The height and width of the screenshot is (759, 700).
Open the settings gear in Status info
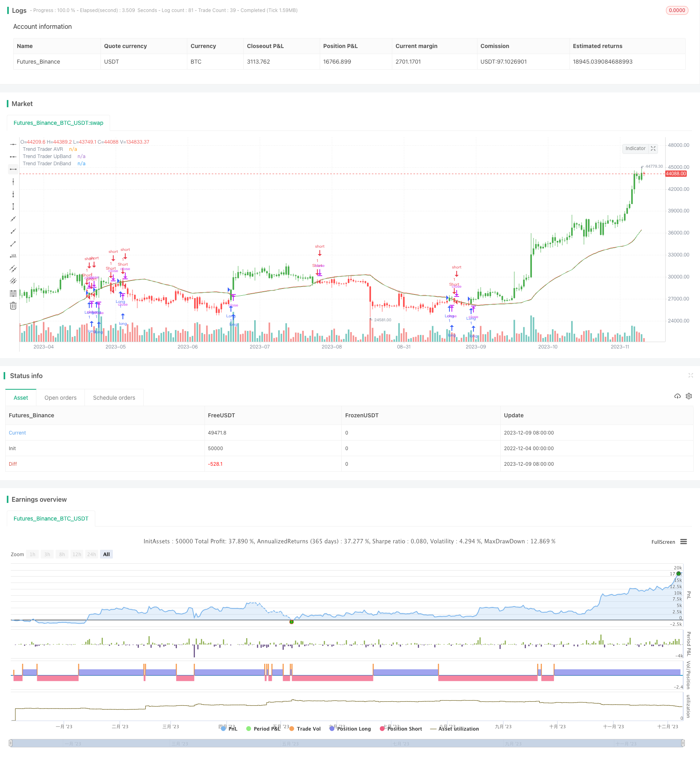(x=689, y=396)
